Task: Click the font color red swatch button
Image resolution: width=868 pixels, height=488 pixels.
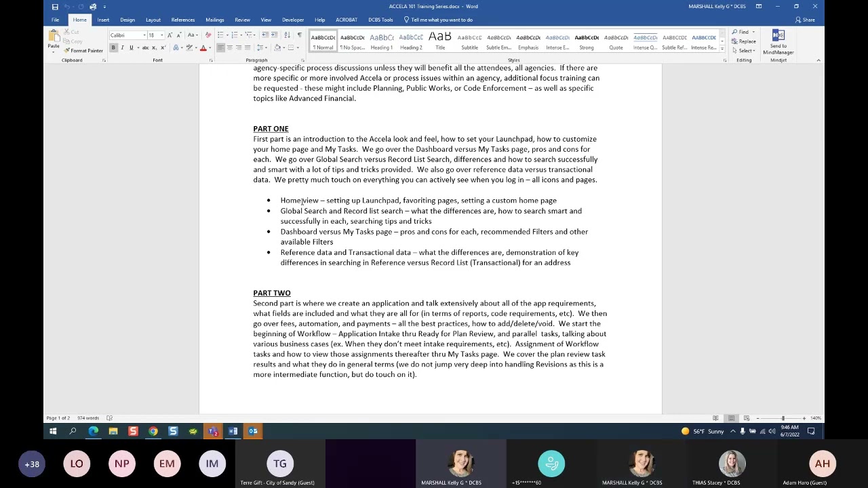Action: pyautogui.click(x=203, y=47)
